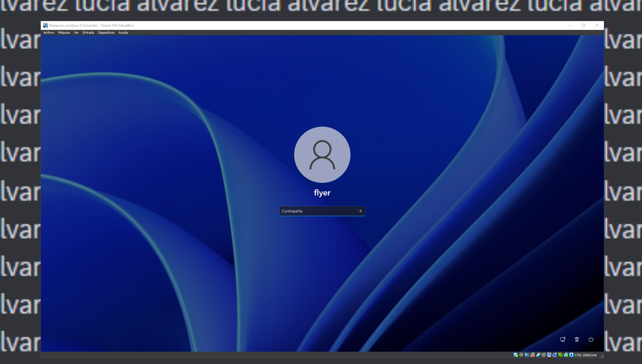
Task: Click the mouse integration indicator
Action: [566, 355]
